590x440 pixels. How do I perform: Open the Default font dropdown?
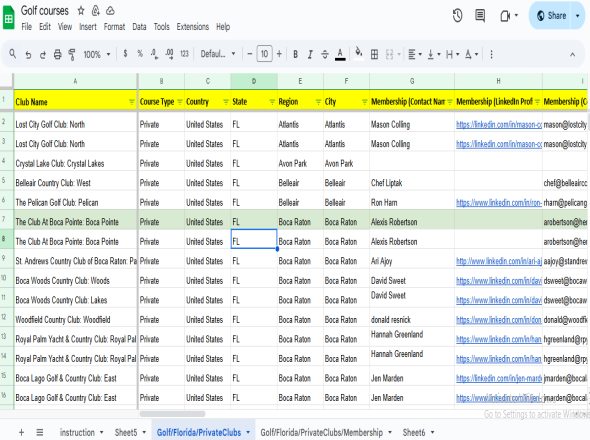218,54
